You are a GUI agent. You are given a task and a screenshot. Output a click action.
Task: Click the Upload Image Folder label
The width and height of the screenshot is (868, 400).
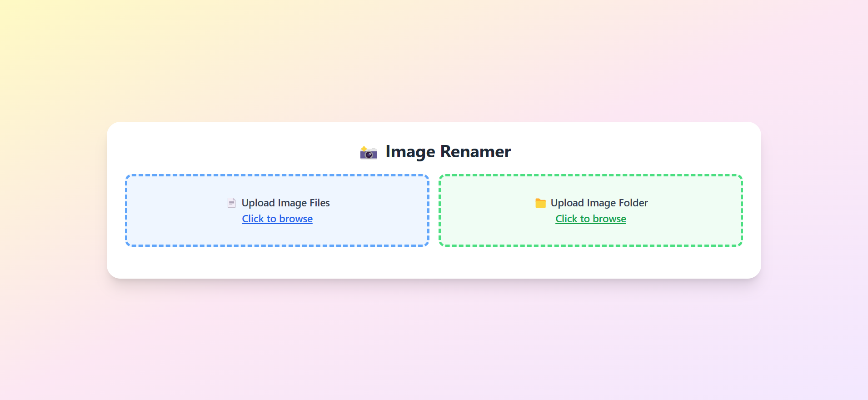click(x=599, y=203)
